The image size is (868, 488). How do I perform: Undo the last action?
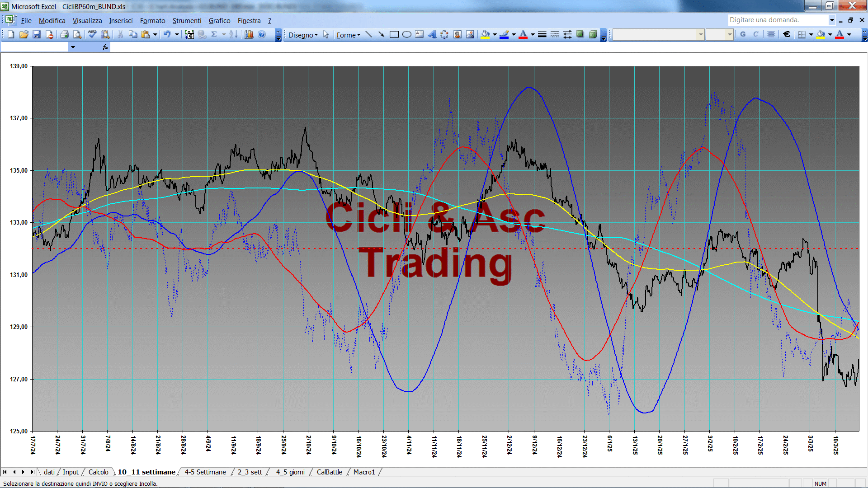(x=167, y=34)
